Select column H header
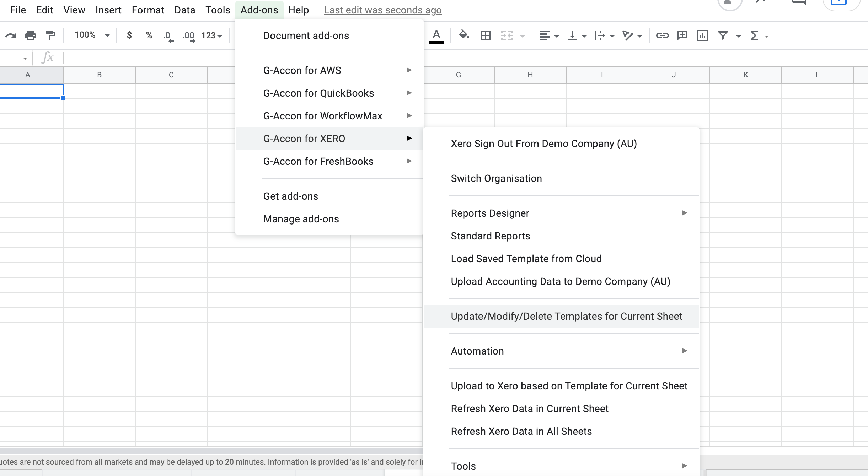The height and width of the screenshot is (476, 868). [530, 75]
